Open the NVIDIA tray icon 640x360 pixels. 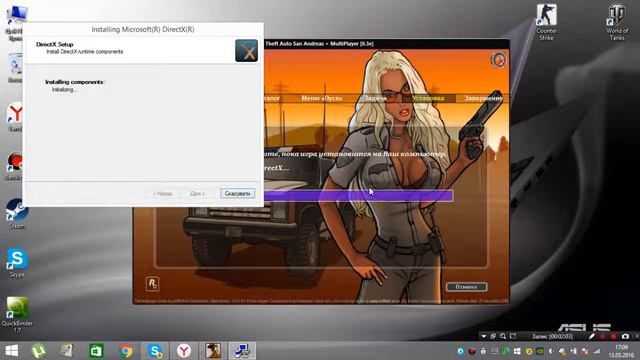[540, 351]
